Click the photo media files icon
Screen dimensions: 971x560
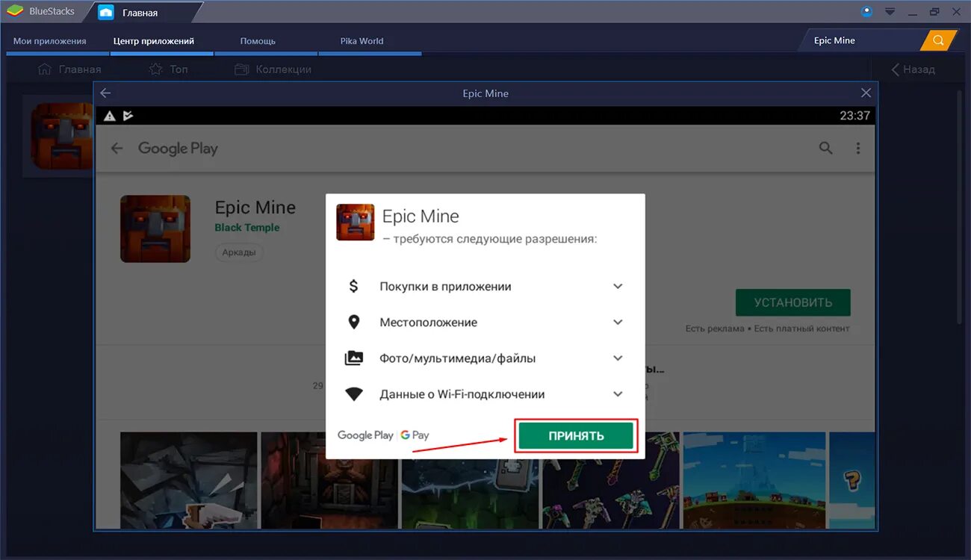point(354,358)
